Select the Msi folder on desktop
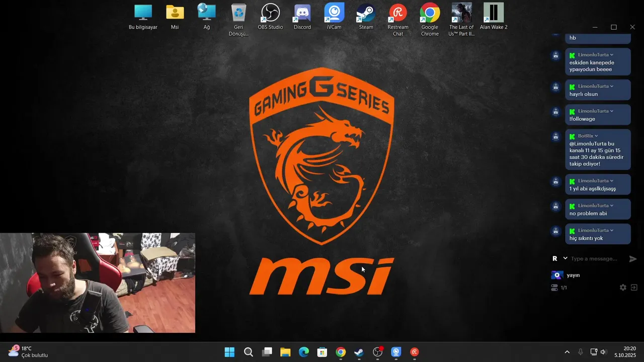The image size is (644, 362). [175, 17]
